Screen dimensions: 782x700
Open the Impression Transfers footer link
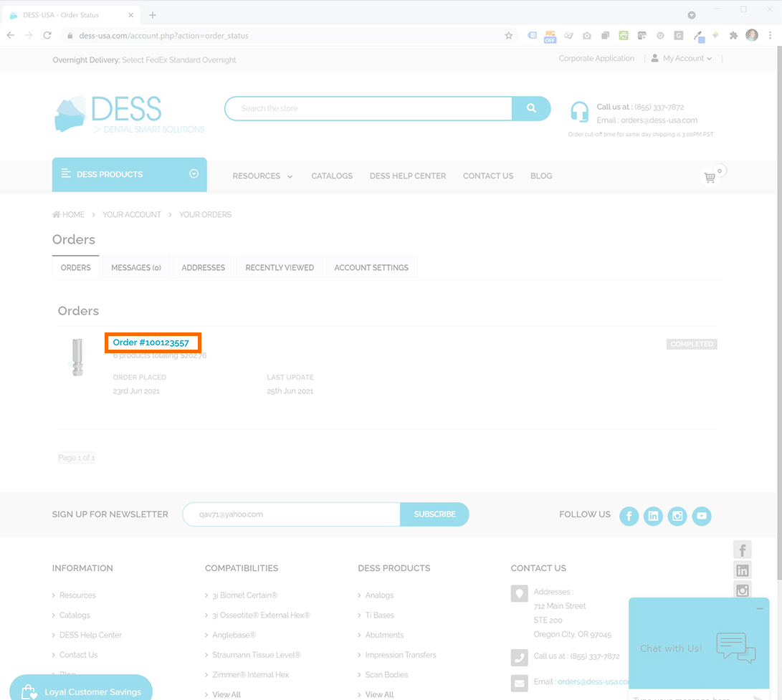401,655
